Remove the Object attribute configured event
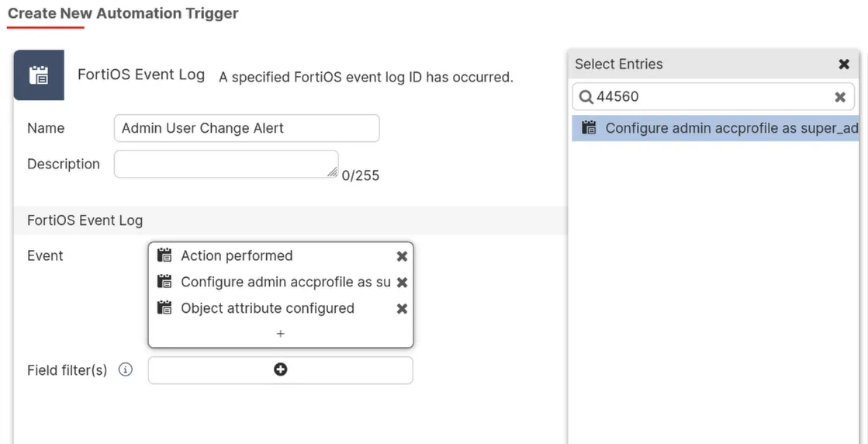 pos(402,308)
